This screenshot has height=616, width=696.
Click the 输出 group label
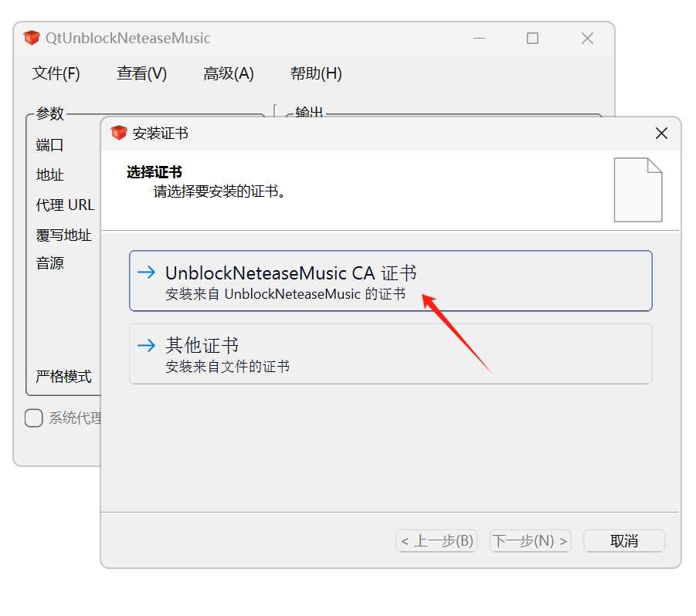309,112
